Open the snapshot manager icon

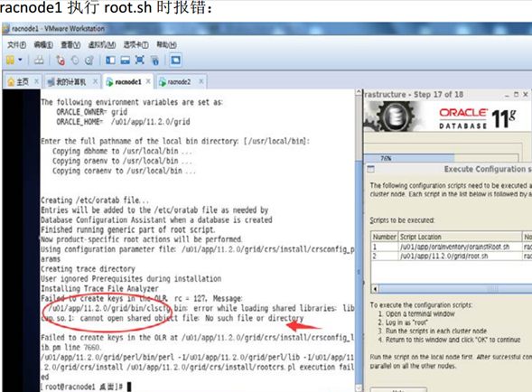tap(89, 61)
